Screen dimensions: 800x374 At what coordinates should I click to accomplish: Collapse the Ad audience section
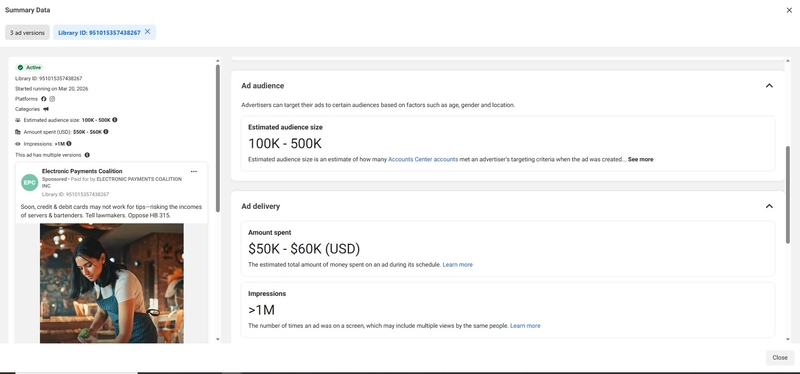point(769,86)
